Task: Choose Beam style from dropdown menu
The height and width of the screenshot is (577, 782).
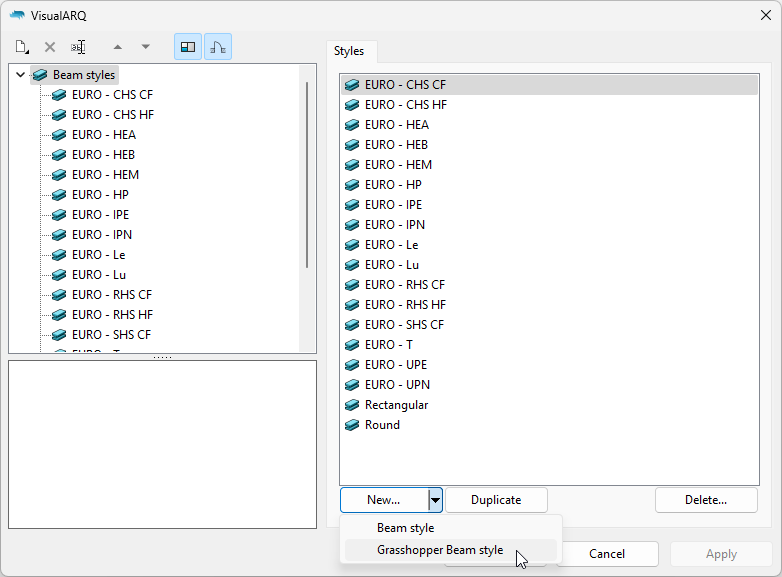Action: 450,528
